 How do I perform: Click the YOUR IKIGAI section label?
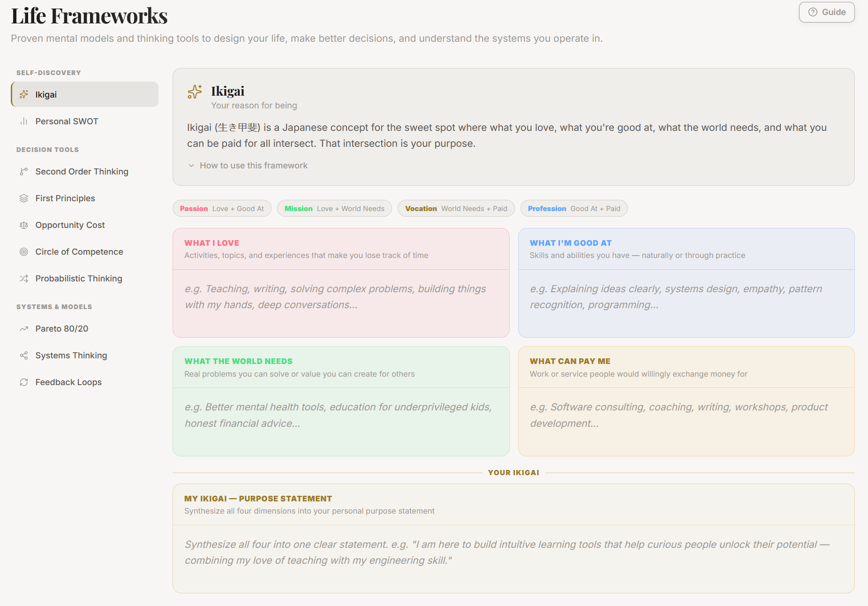[513, 472]
